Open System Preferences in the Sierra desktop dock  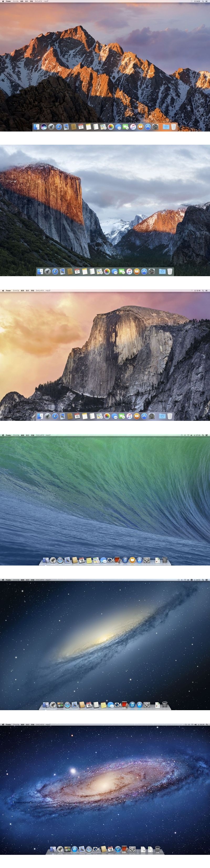pos(155,127)
